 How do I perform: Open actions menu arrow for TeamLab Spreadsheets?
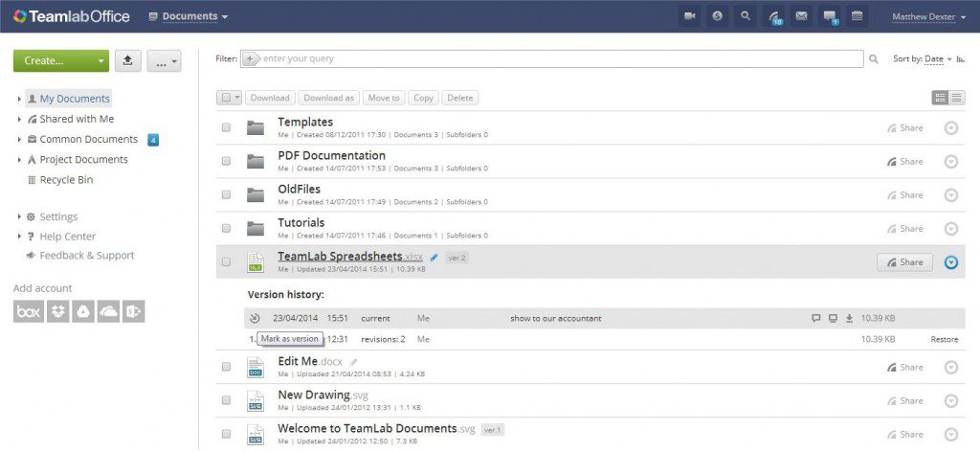tap(950, 262)
